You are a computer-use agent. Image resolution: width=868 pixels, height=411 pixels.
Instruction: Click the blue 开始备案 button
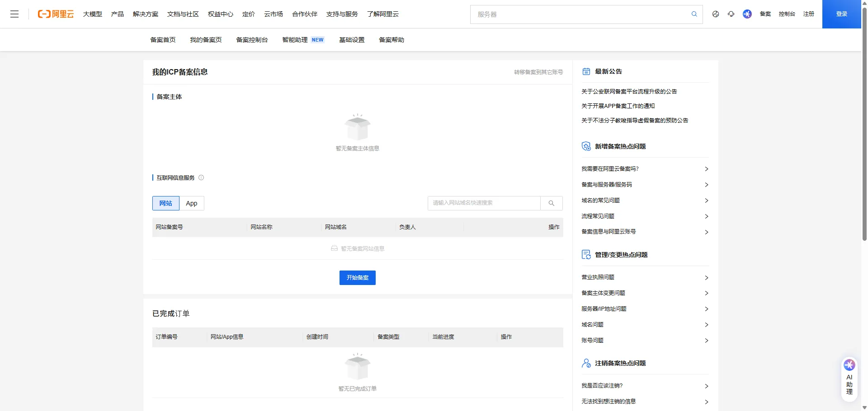click(357, 278)
